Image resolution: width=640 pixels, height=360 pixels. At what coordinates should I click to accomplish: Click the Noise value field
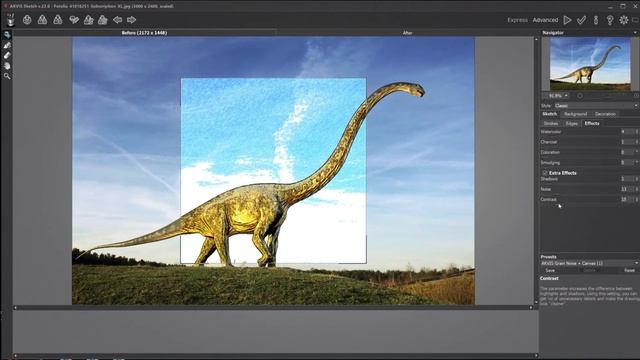tap(627, 189)
